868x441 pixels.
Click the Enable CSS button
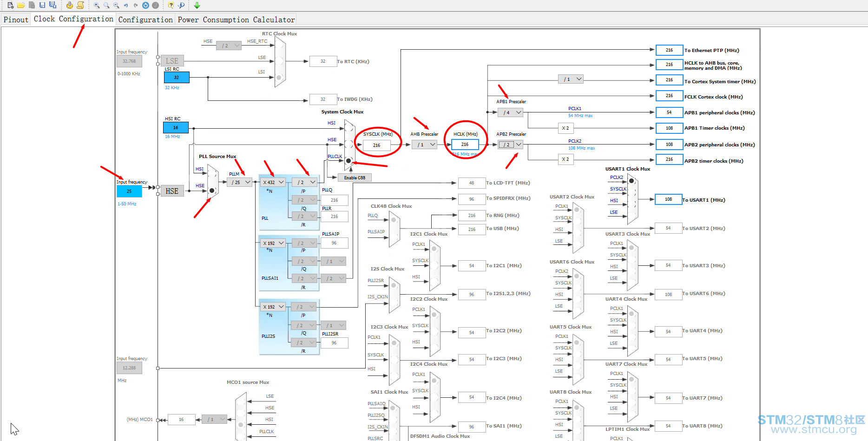[355, 178]
